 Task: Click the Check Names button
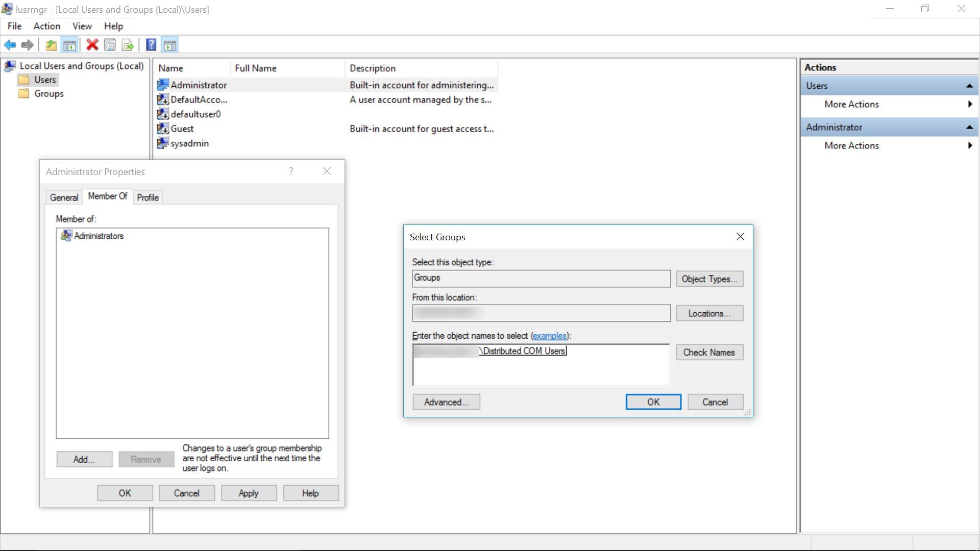point(709,352)
